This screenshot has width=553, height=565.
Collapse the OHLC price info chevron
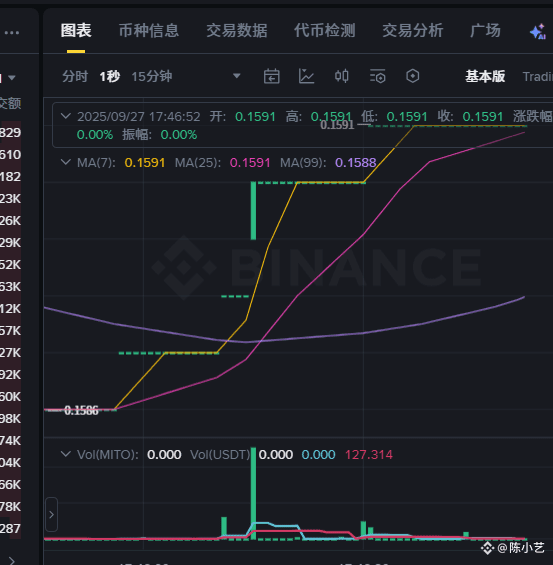66,116
